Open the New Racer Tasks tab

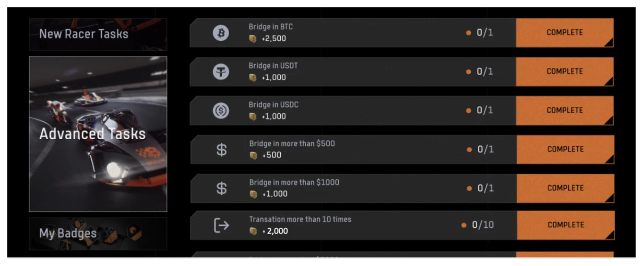click(x=98, y=34)
